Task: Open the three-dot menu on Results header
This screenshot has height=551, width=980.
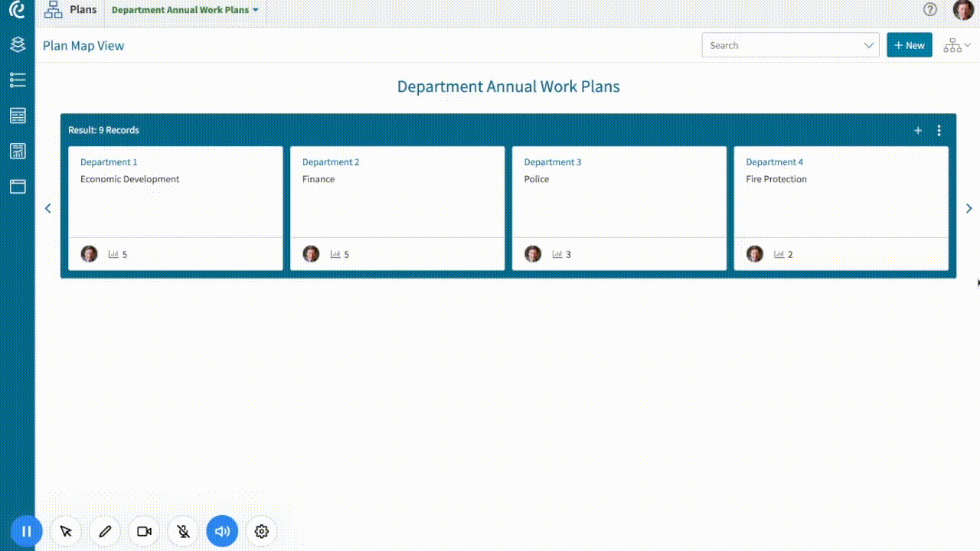Action: pyautogui.click(x=939, y=130)
